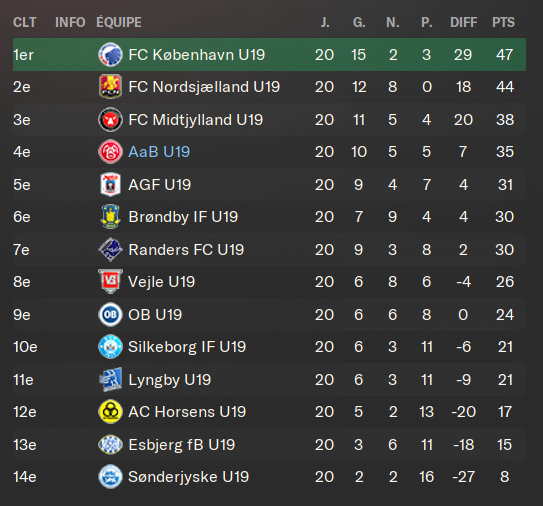This screenshot has width=543, height=506.
Task: Sort table by the DIFF column header
Action: tap(463, 23)
